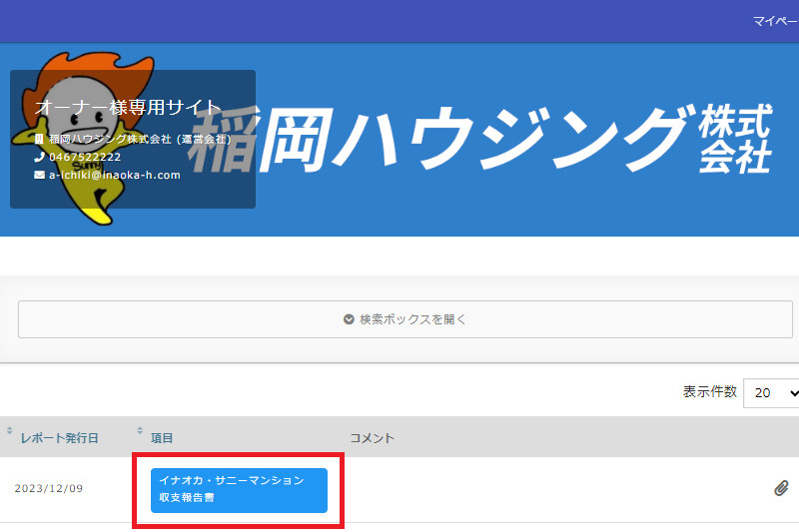Click the phone icon beside 0467522222
Image resolution: width=799 pixels, height=532 pixels.
[39, 157]
